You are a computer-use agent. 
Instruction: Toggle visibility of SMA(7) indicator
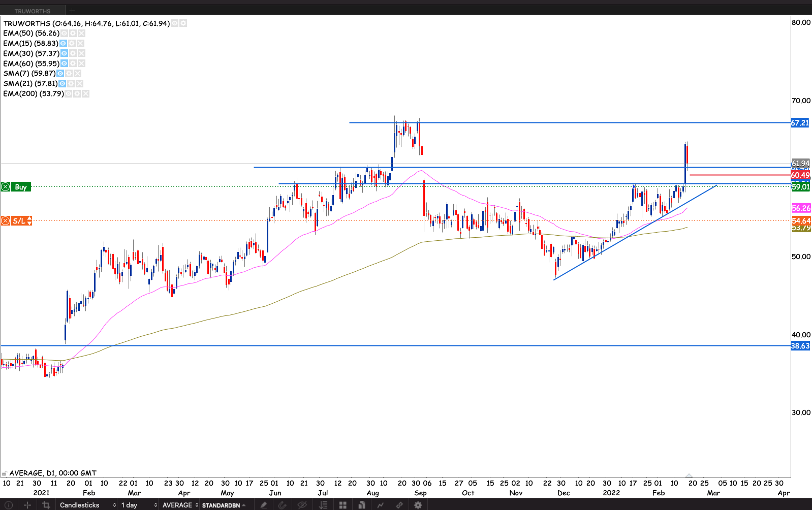(x=60, y=73)
